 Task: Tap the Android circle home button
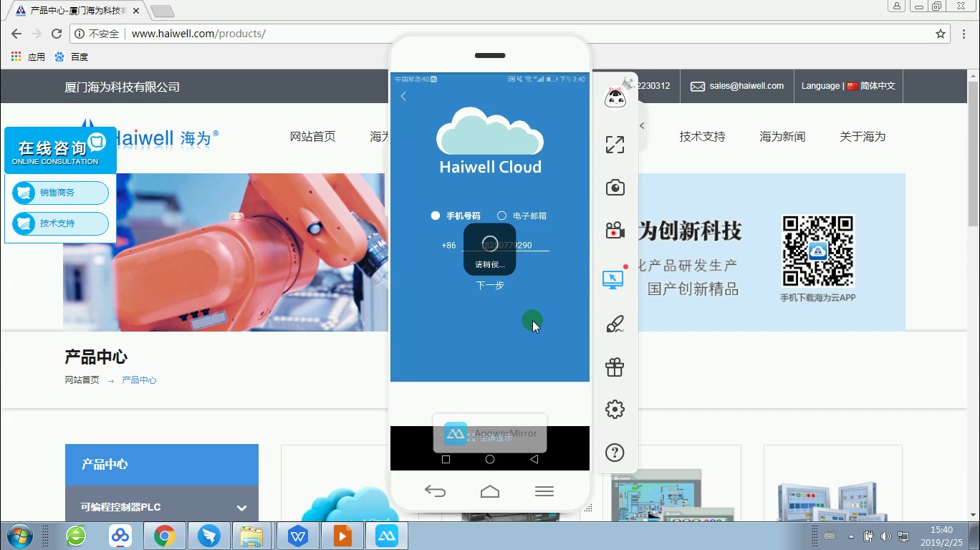pos(490,459)
